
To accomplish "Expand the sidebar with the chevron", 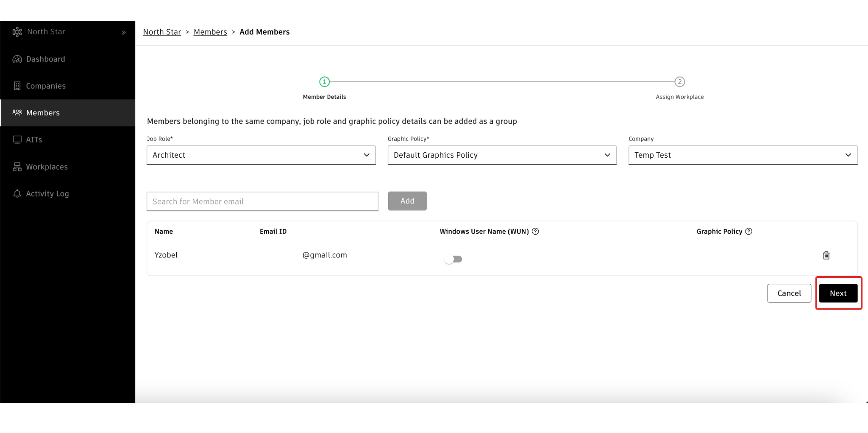I will [124, 33].
